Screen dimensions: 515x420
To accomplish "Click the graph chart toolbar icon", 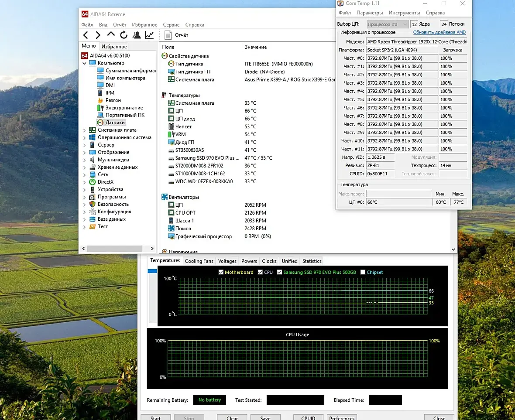I will pos(150,35).
